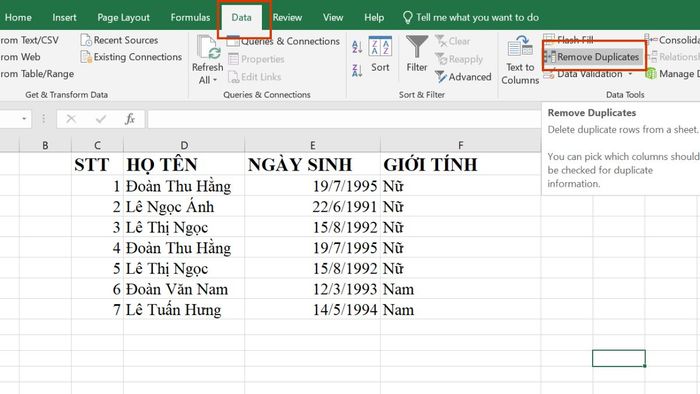
Task: Switch to the Insert tab
Action: tap(64, 17)
